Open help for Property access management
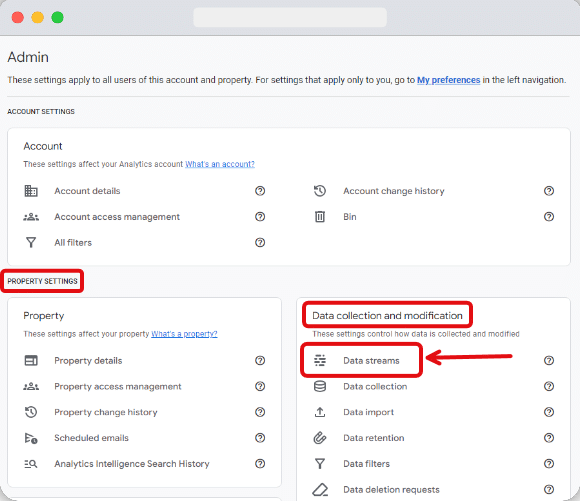580x501 pixels. 260,386
